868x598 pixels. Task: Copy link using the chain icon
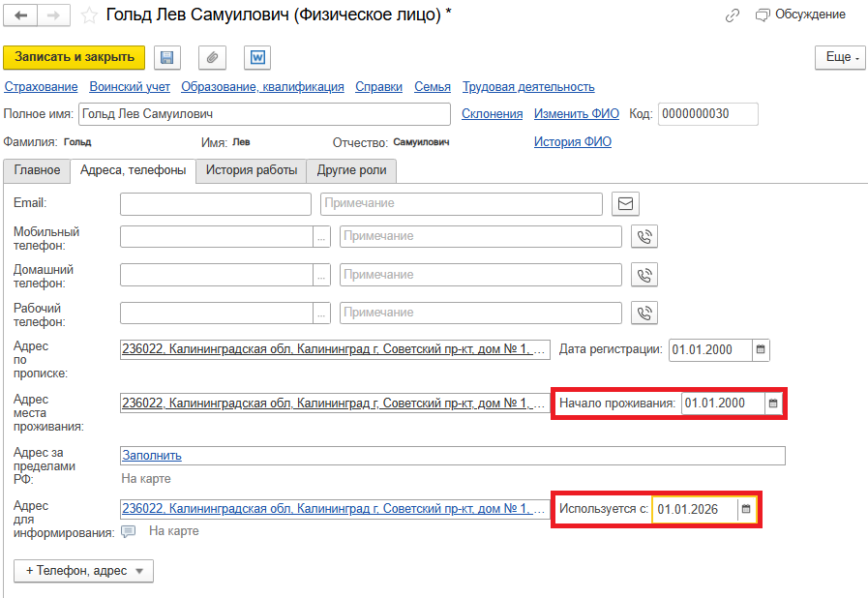click(x=733, y=15)
